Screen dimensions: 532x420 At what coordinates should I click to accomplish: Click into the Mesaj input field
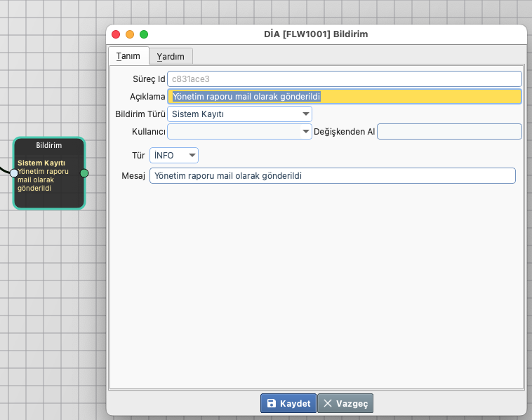click(333, 175)
